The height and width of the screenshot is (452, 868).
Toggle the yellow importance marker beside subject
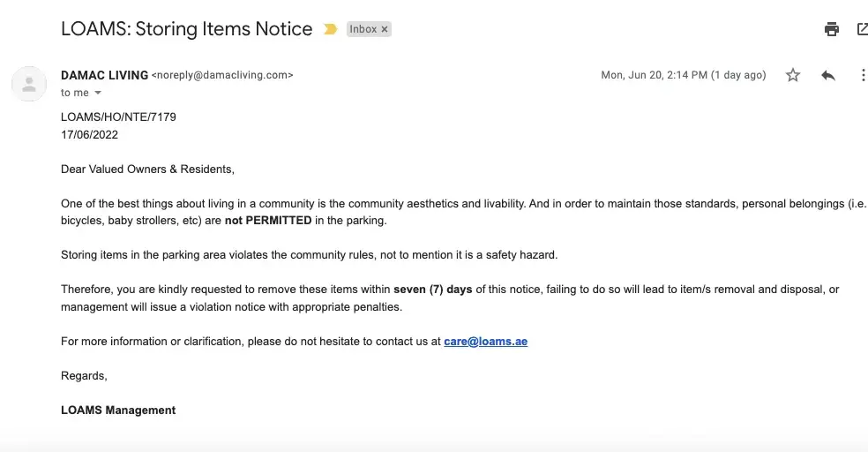click(331, 30)
